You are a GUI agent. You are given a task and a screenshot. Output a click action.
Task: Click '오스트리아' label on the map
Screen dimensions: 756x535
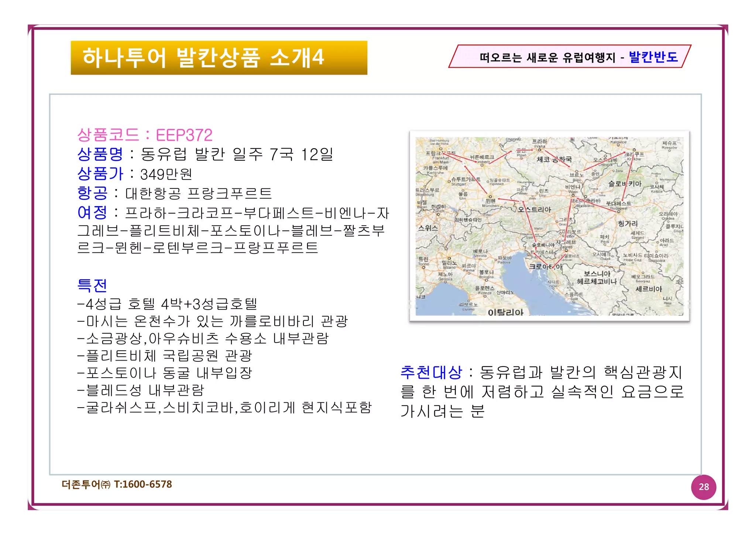click(x=534, y=210)
